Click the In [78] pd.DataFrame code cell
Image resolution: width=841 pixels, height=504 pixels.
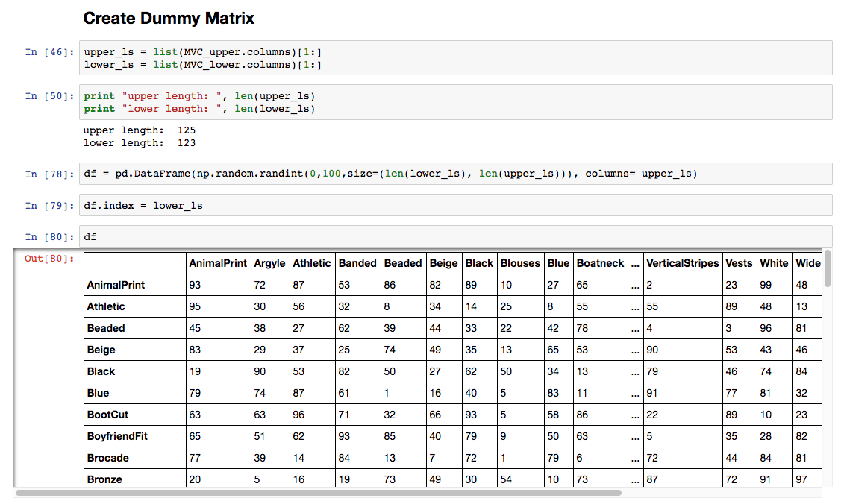[x=455, y=174]
